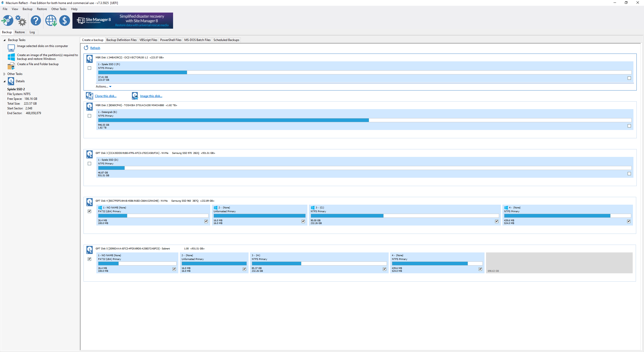The image size is (644, 352).
Task: Click the globe check-for-updates icon
Action: coord(51,21)
